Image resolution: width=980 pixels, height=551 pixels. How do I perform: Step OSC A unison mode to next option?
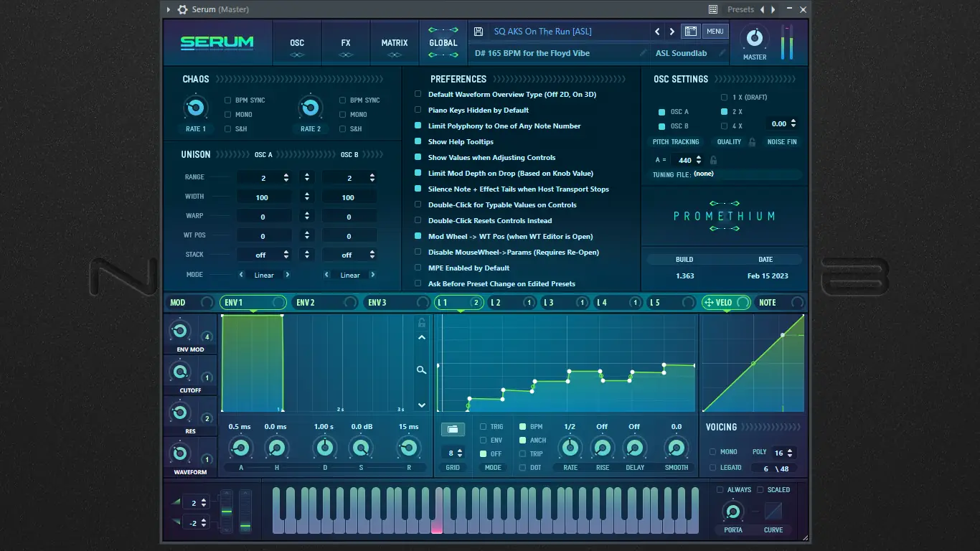[x=288, y=275]
